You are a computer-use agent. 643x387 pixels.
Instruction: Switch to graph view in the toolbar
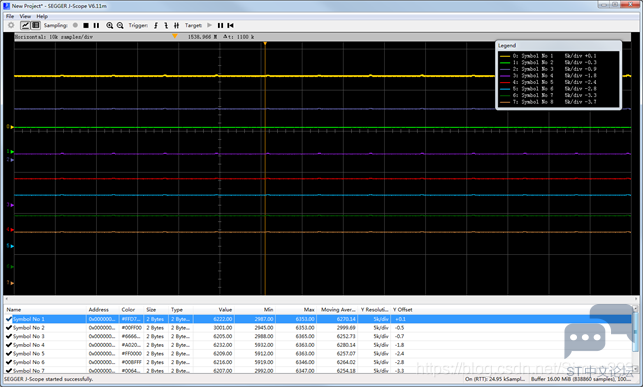25,25
